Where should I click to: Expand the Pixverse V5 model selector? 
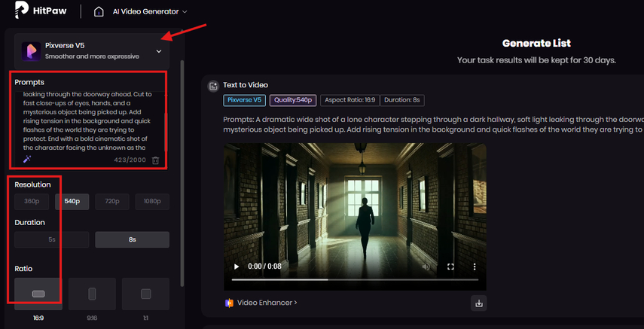(x=159, y=51)
